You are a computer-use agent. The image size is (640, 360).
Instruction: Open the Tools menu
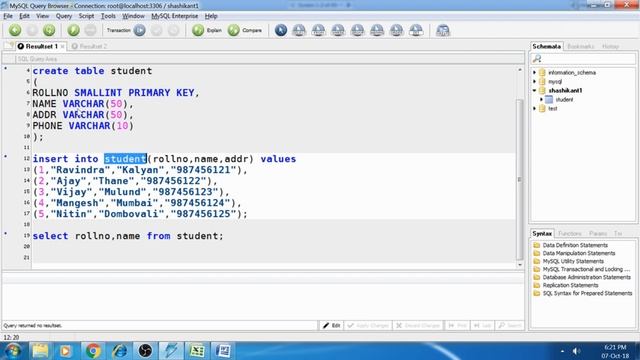tap(108, 16)
